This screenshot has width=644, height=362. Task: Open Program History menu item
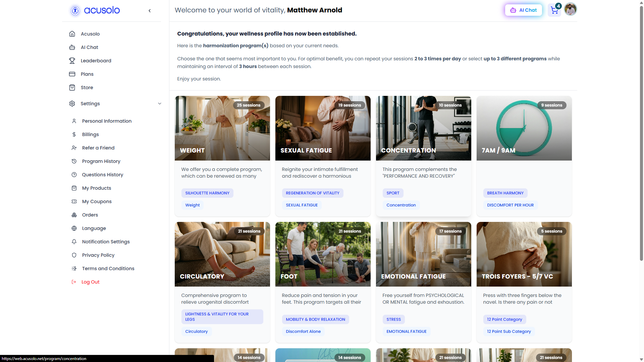pyautogui.click(x=101, y=161)
